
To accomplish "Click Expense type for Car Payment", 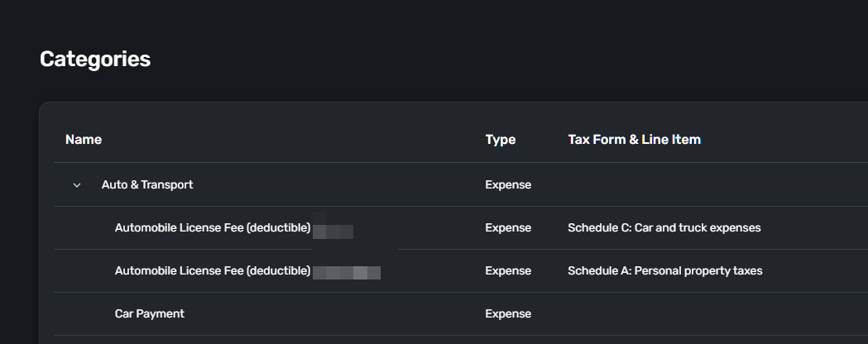I will click(508, 314).
